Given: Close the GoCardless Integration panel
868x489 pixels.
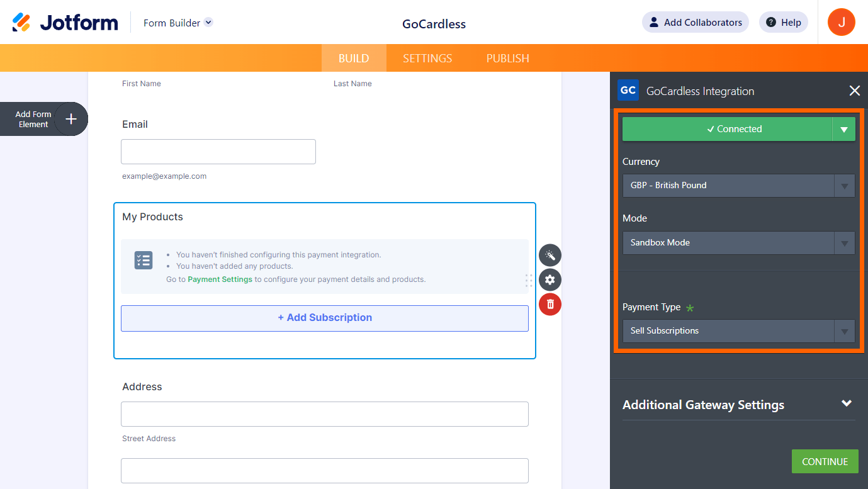Looking at the screenshot, I should coord(855,91).
